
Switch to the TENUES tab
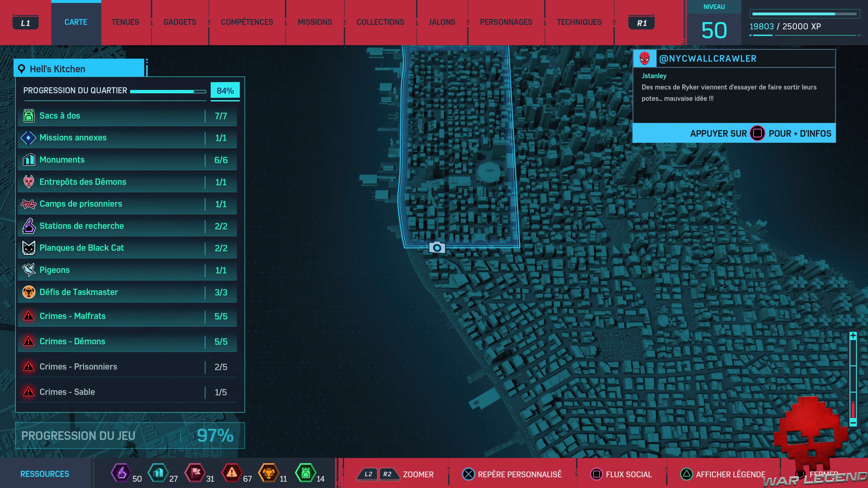(125, 22)
